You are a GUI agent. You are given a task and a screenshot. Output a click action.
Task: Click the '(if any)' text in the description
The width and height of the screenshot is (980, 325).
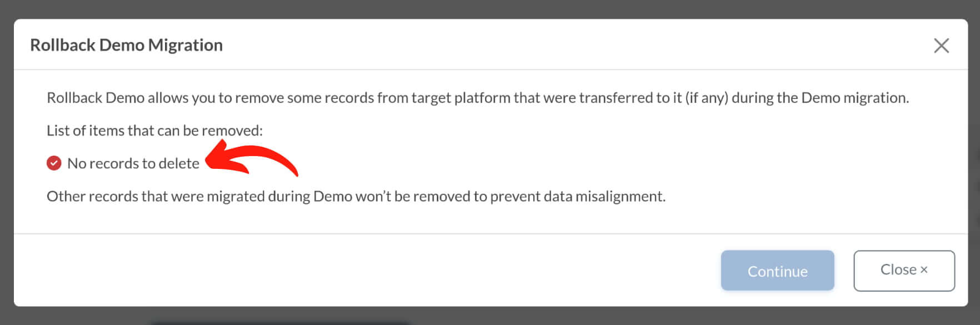click(x=706, y=98)
